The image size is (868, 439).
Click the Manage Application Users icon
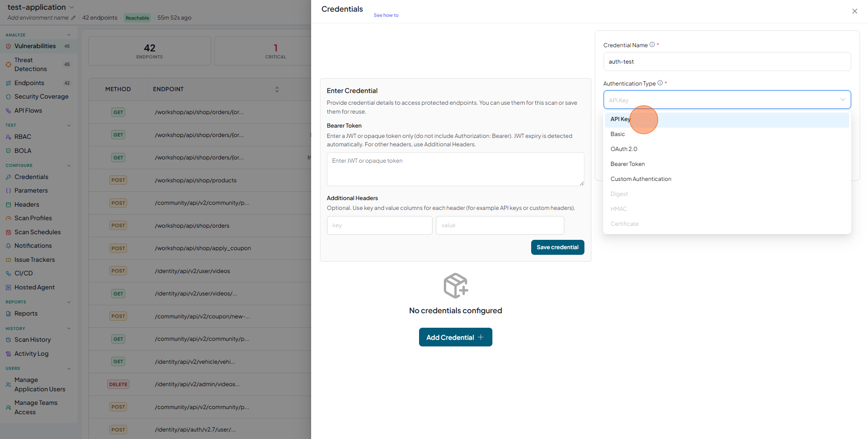point(8,385)
